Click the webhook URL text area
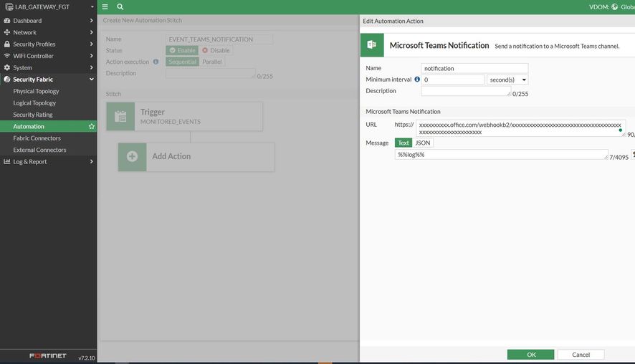Viewport: 635px width, 364px height. pyautogui.click(x=520, y=128)
